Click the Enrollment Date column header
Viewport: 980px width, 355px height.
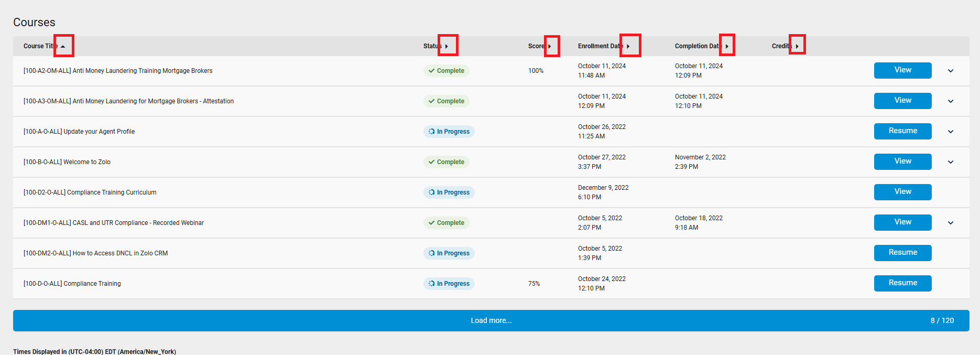601,46
